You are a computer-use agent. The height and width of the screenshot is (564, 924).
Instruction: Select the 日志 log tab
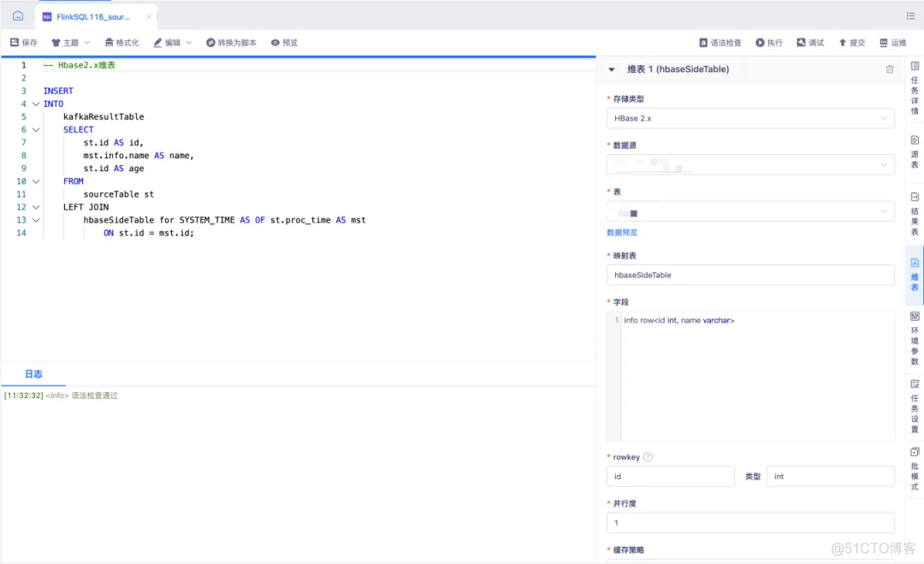pos(33,374)
